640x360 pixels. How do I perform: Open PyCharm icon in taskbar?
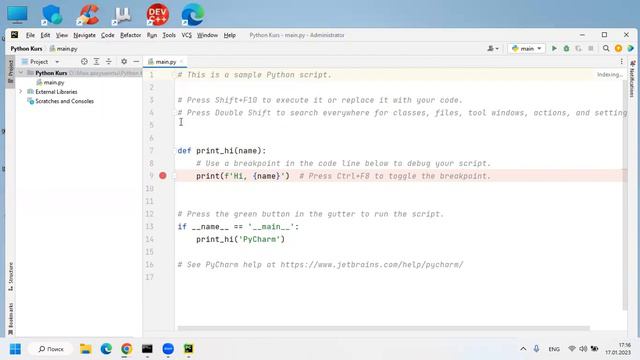188,349
